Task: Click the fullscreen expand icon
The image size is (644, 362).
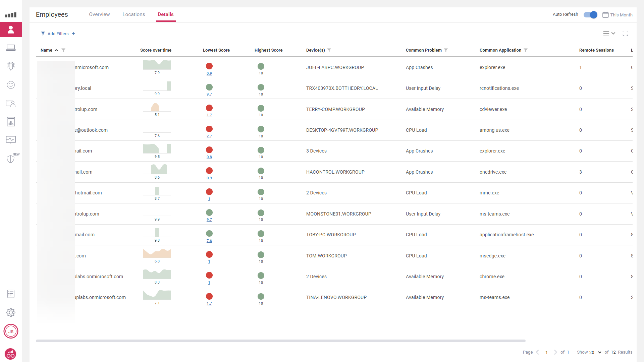Action: pyautogui.click(x=625, y=34)
